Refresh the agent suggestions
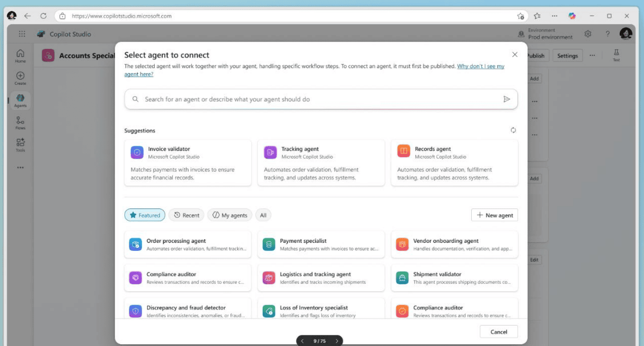Screen dimensions: 644x346 tap(513, 130)
